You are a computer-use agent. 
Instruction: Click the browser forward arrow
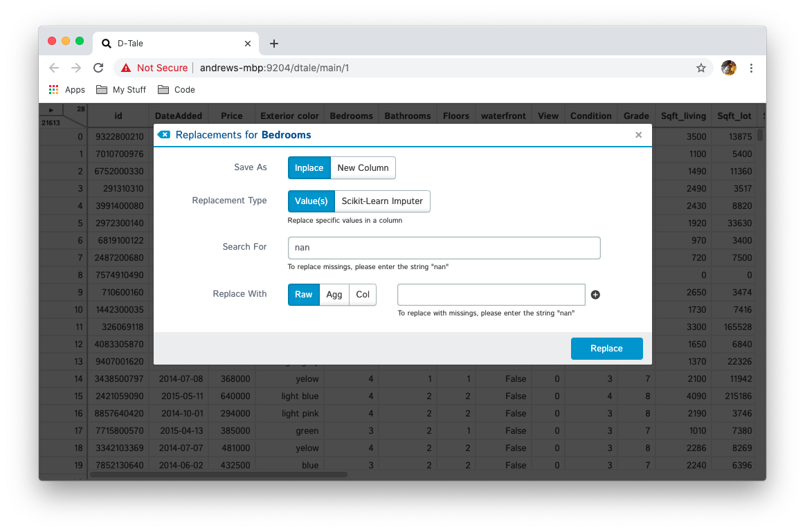(x=76, y=68)
